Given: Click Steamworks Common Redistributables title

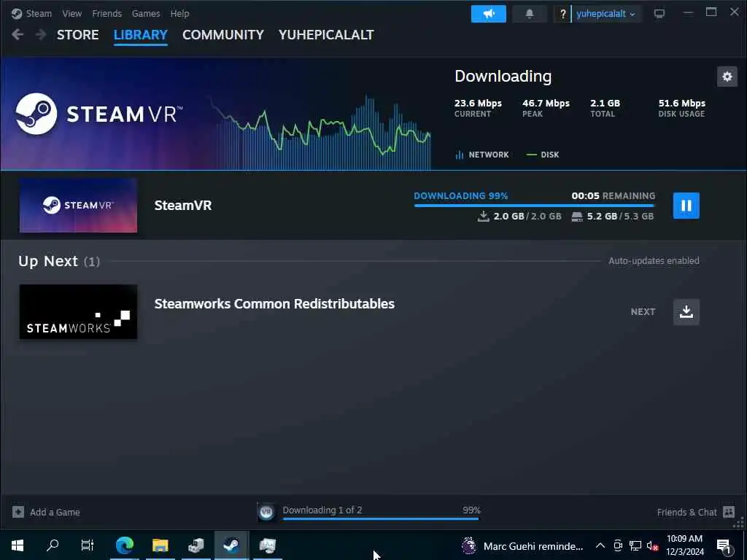Looking at the screenshot, I should tap(274, 304).
